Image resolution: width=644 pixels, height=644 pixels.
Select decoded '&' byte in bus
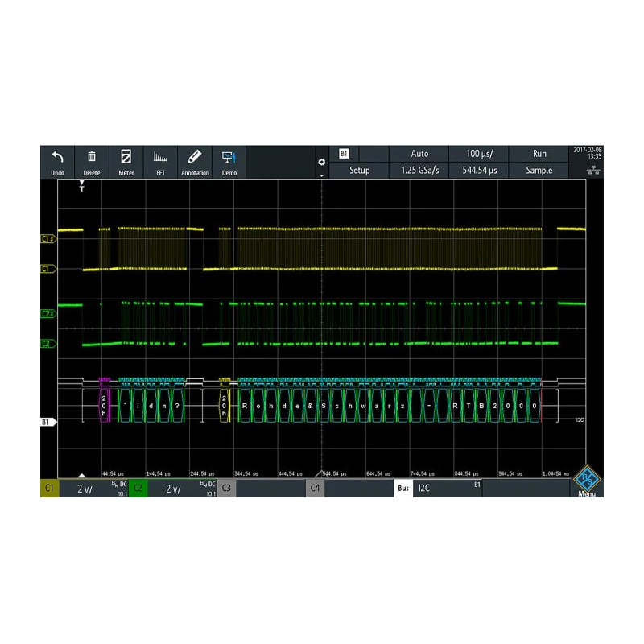click(x=310, y=406)
